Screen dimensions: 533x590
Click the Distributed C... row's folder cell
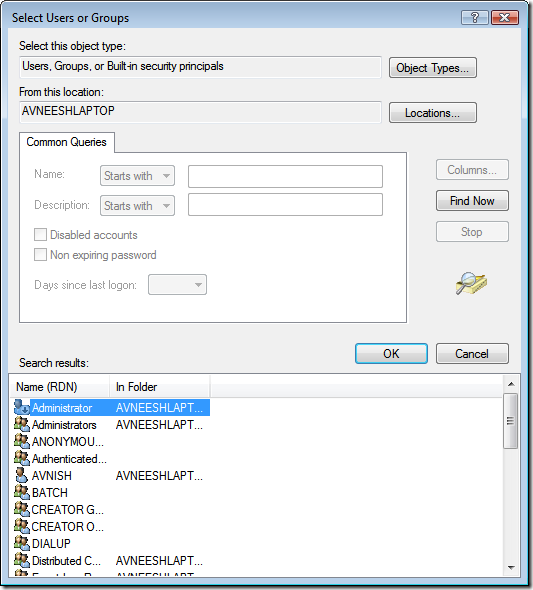[159, 561]
